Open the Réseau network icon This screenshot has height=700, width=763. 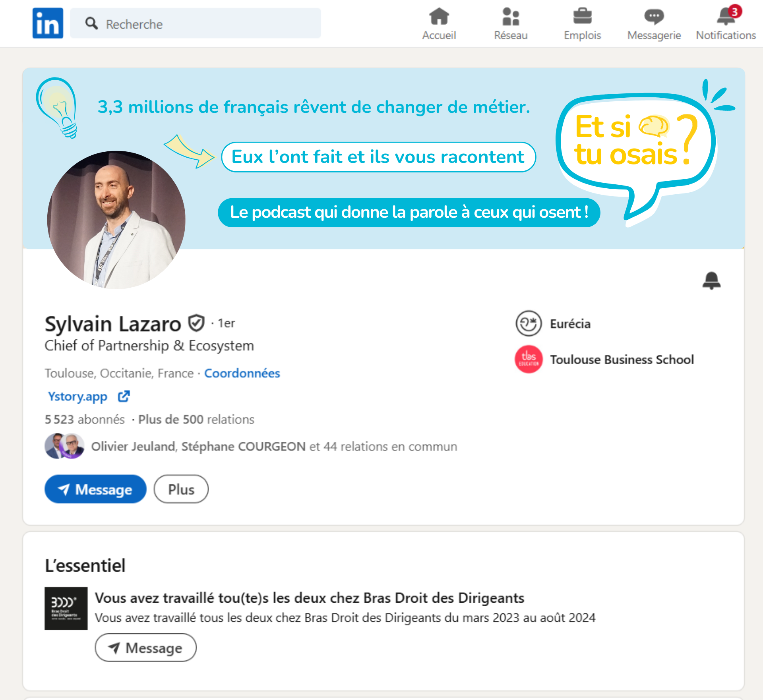511,17
